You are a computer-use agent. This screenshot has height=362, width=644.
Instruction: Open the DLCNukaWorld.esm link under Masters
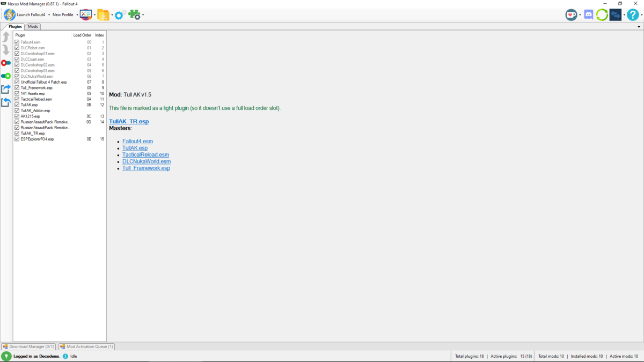147,161
